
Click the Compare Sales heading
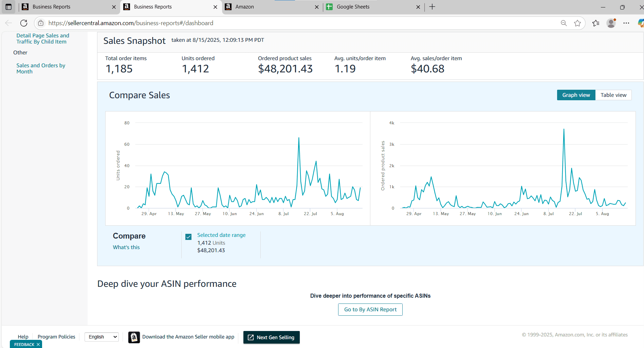[x=140, y=95]
